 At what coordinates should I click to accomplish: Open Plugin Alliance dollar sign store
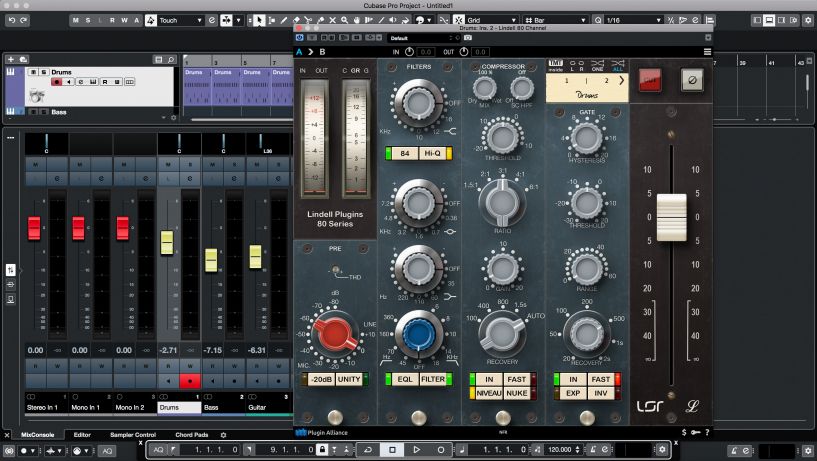click(x=684, y=432)
